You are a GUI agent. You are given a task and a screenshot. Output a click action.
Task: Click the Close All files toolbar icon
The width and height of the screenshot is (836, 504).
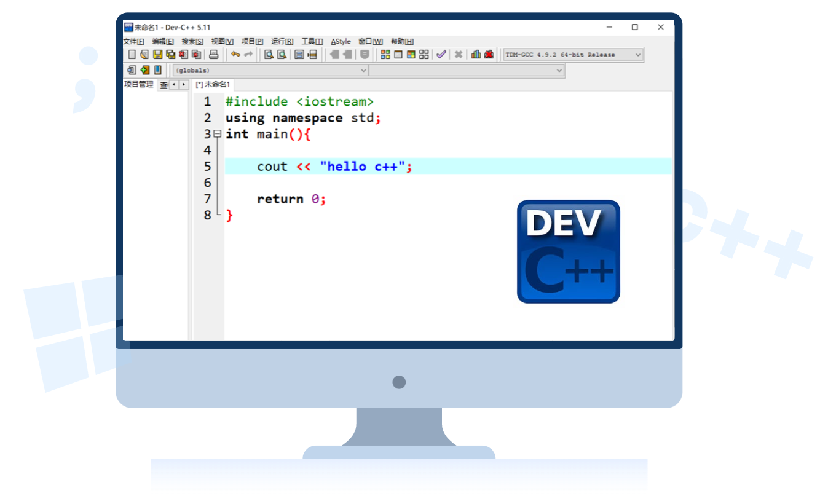197,55
